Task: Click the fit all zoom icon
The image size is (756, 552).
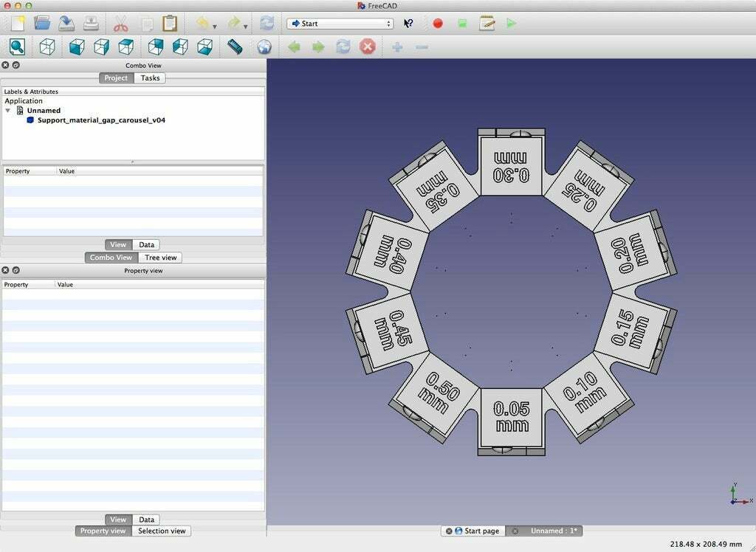Action: [x=17, y=47]
